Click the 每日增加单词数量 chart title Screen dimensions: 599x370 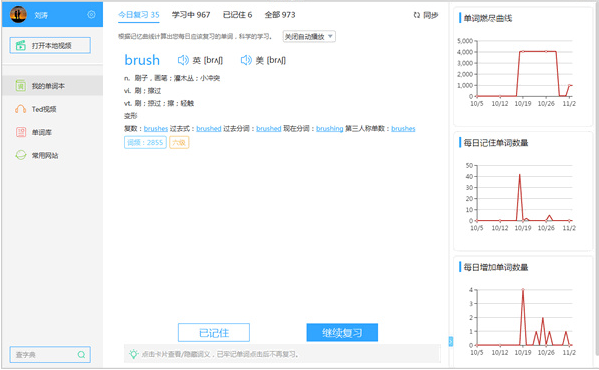(495, 267)
